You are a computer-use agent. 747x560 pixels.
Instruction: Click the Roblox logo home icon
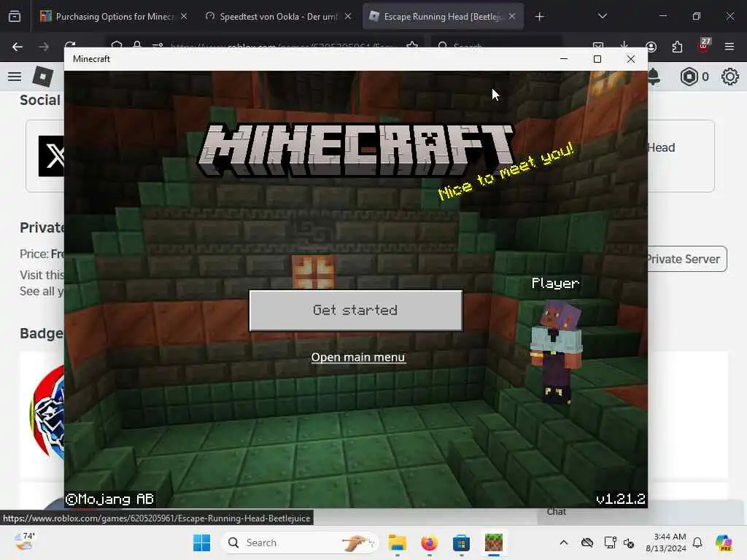(42, 77)
